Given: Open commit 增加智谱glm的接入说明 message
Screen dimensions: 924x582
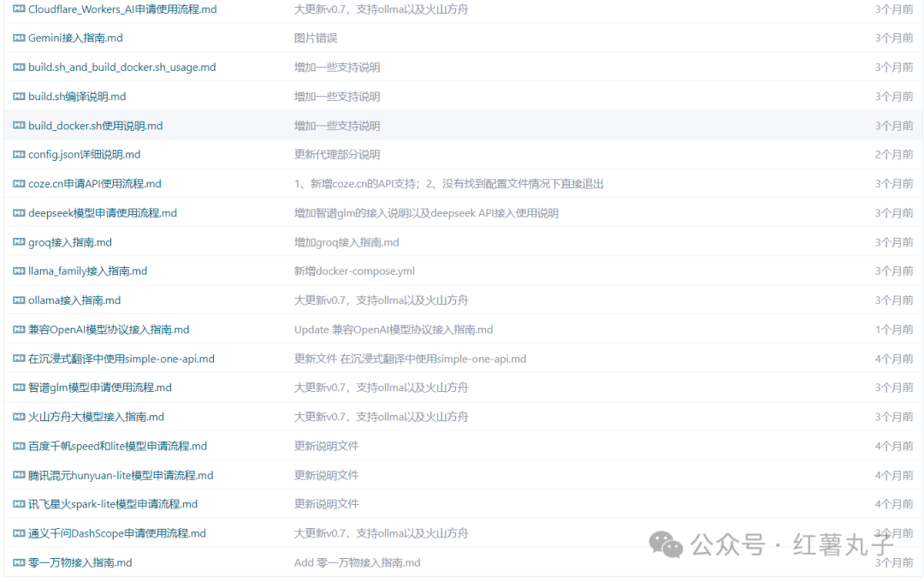Looking at the screenshot, I should tap(427, 213).
